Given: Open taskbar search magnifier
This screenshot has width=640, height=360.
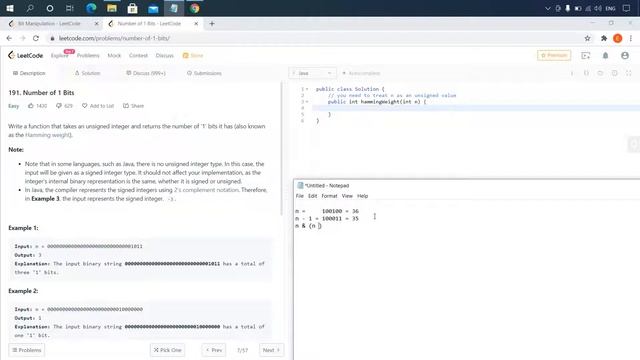Looking at the screenshot, I should click(x=30, y=8).
